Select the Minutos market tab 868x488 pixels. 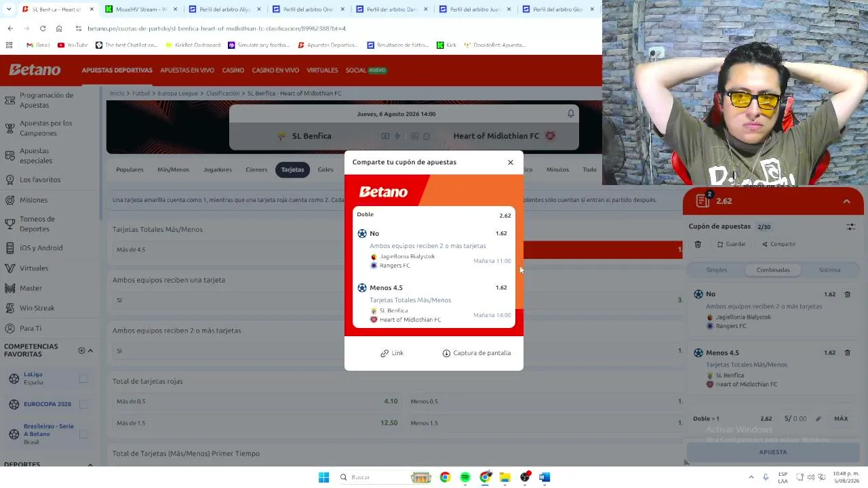click(557, 169)
